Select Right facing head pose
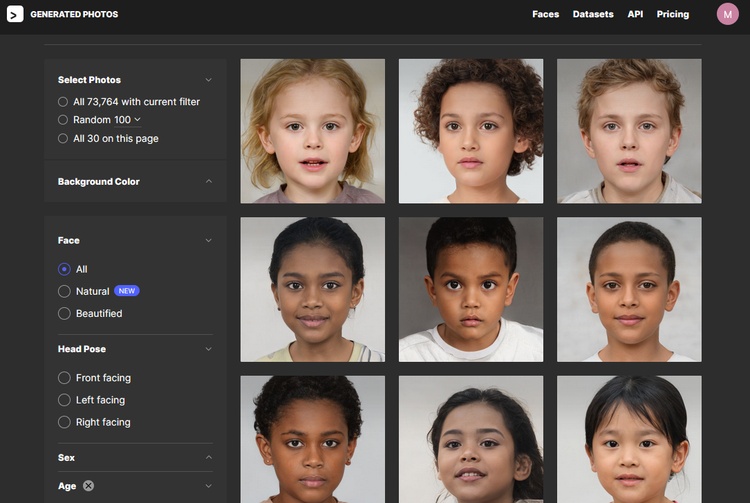The image size is (750, 503). (65, 422)
